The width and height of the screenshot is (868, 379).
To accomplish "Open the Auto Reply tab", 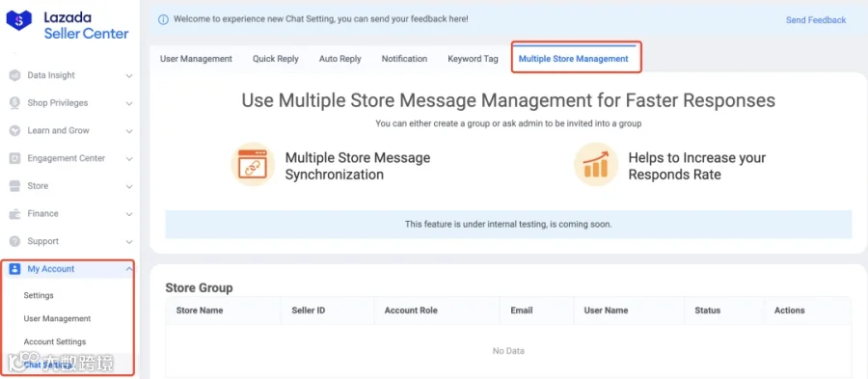I will 339,59.
